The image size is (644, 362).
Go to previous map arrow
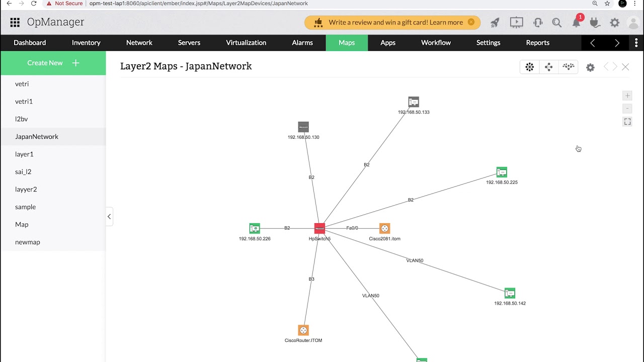(606, 67)
